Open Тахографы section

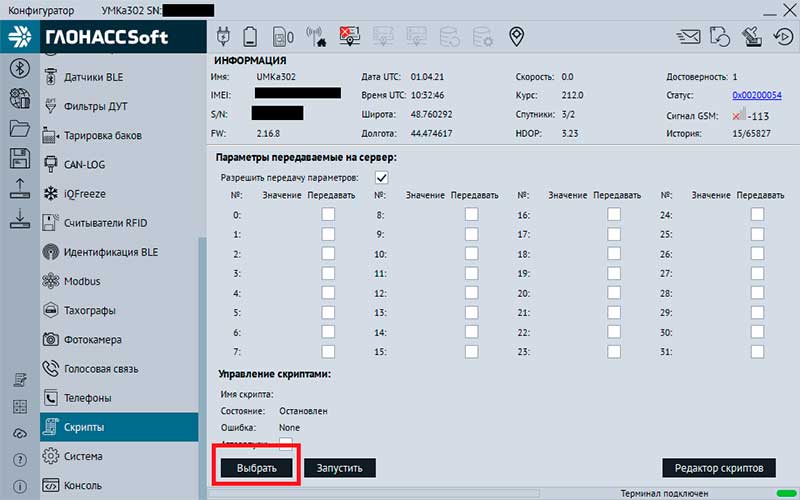[119, 310]
